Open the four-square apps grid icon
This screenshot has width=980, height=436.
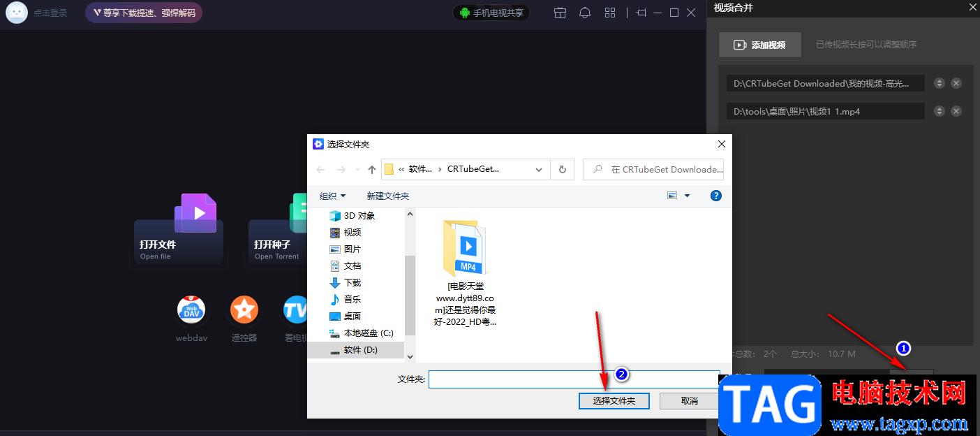(610, 13)
